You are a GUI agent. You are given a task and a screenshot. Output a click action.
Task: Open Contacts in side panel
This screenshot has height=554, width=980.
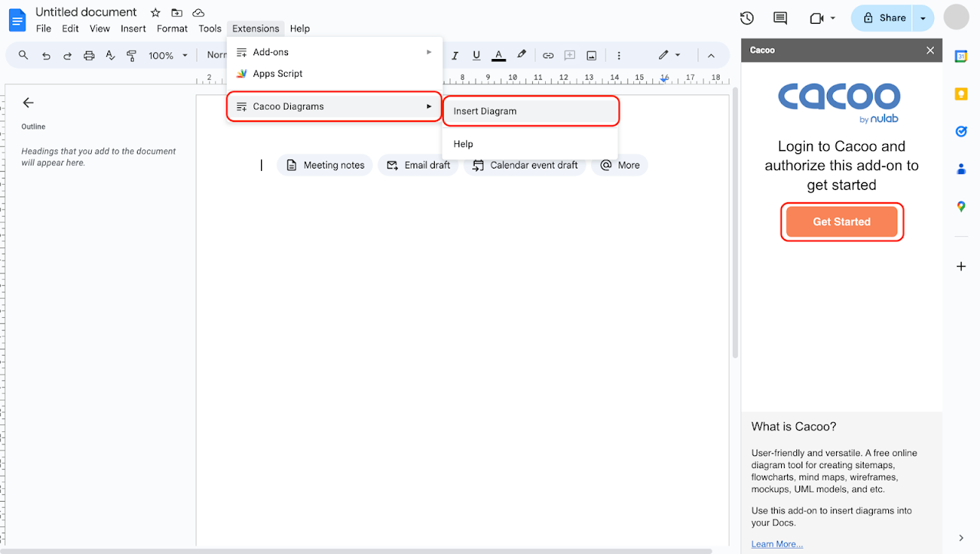(962, 169)
